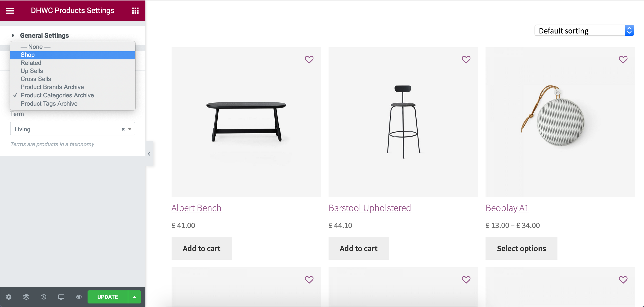Click the hamburger menu icon

[10, 10]
